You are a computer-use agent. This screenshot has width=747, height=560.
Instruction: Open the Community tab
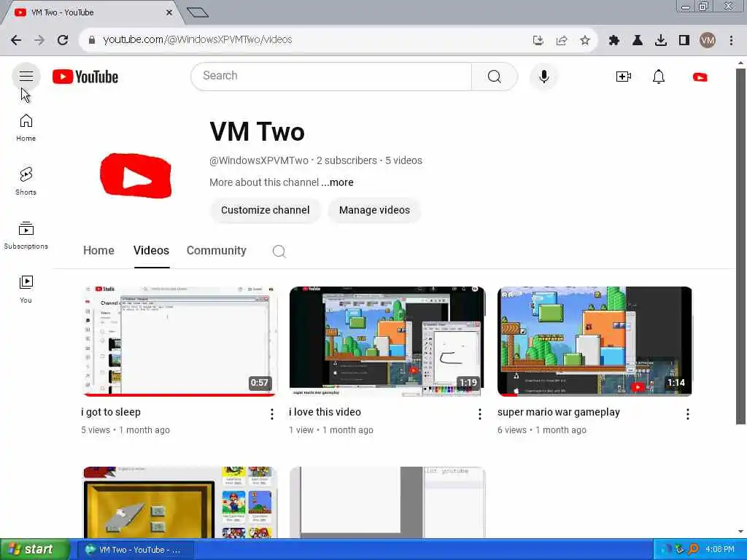click(216, 251)
